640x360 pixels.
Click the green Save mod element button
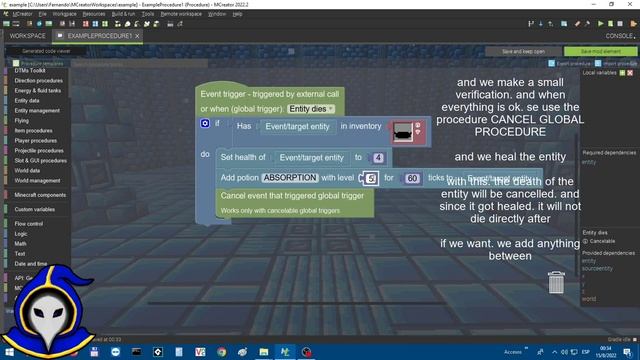(600, 51)
